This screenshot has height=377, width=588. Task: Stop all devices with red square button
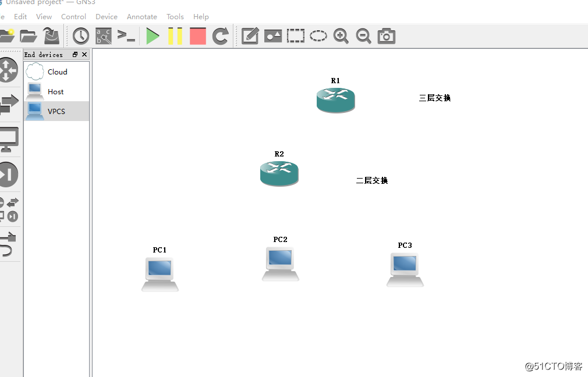198,36
